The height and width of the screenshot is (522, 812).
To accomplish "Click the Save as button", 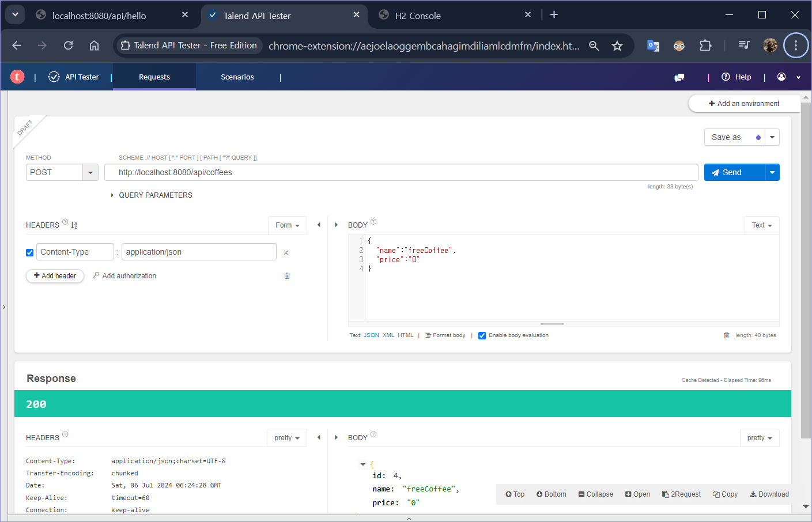I will coord(735,137).
